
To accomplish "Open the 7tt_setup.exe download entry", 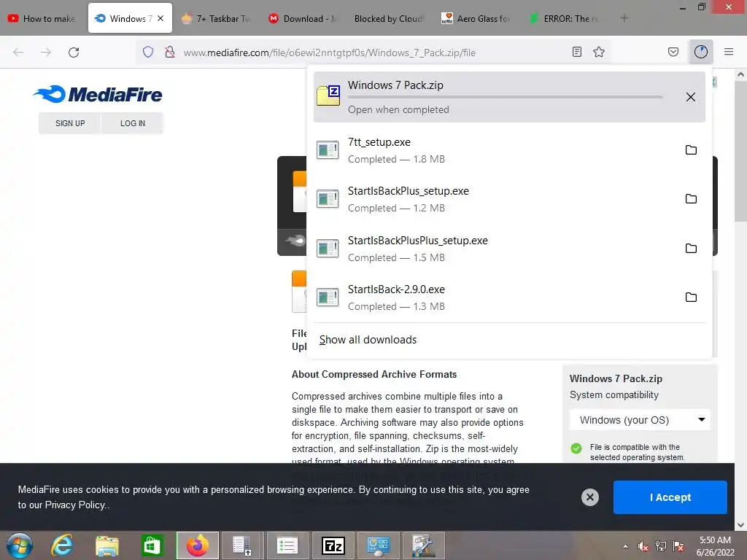I will (495, 150).
